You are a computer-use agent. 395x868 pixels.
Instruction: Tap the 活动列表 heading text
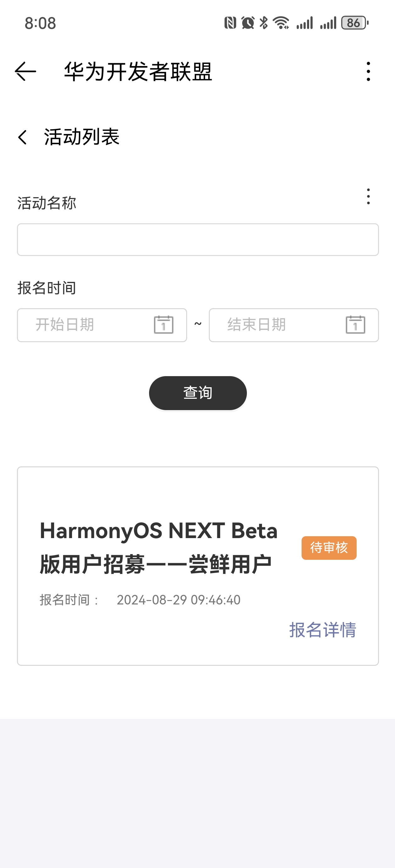[82, 137]
